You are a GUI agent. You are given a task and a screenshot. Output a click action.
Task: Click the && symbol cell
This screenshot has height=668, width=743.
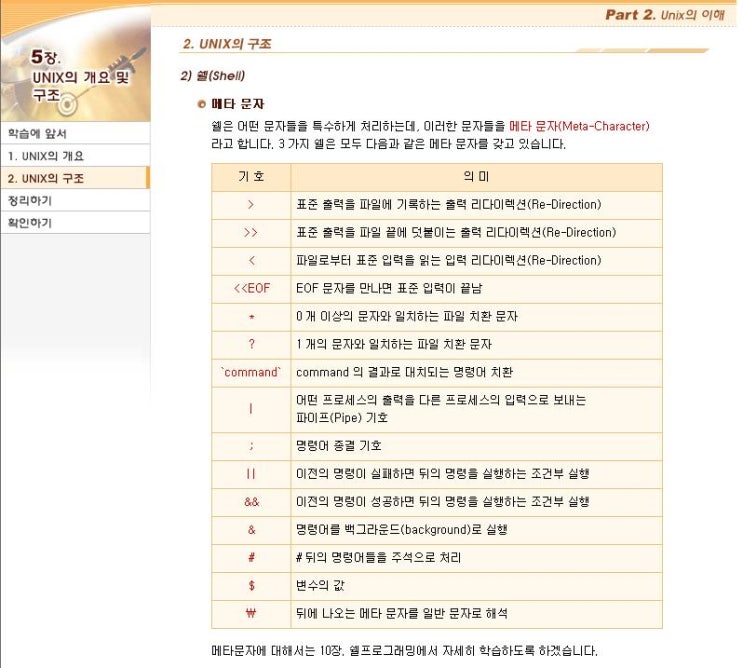point(251,502)
